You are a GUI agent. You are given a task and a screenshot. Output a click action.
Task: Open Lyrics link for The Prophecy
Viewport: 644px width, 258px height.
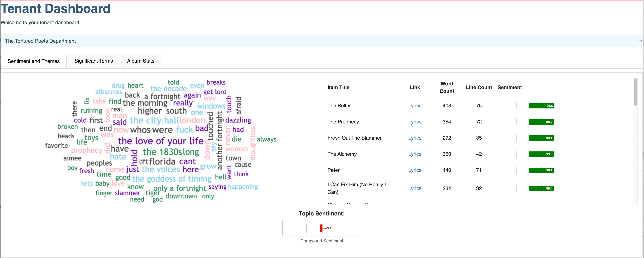tap(415, 122)
